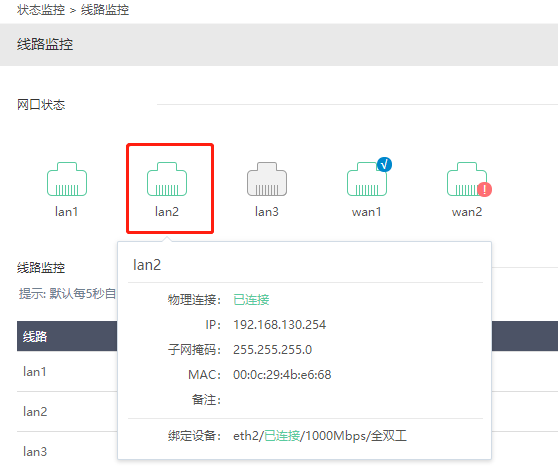Screen dimensions: 558x466
Task: Click the blue checkmark badge on wan1
Action: click(384, 164)
